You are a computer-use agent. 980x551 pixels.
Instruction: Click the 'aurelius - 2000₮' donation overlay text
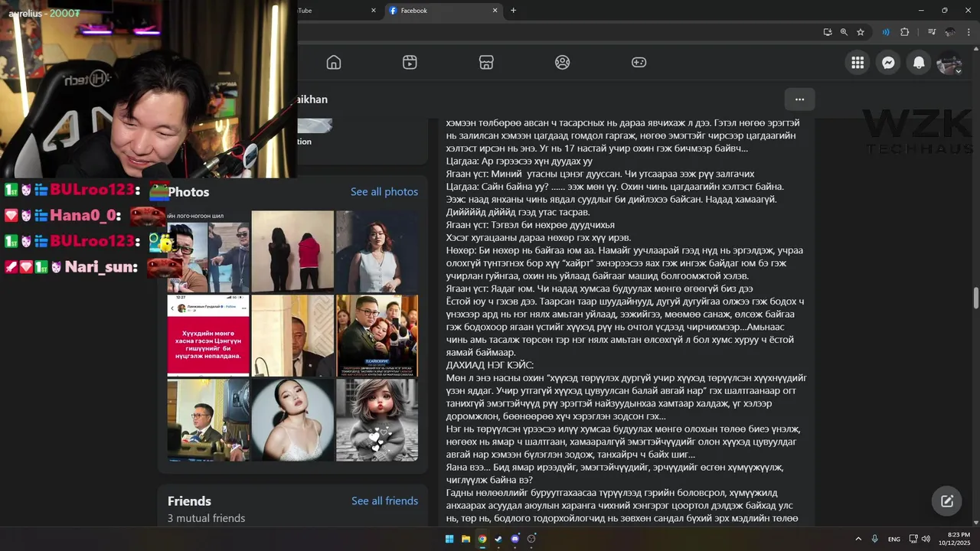click(44, 14)
